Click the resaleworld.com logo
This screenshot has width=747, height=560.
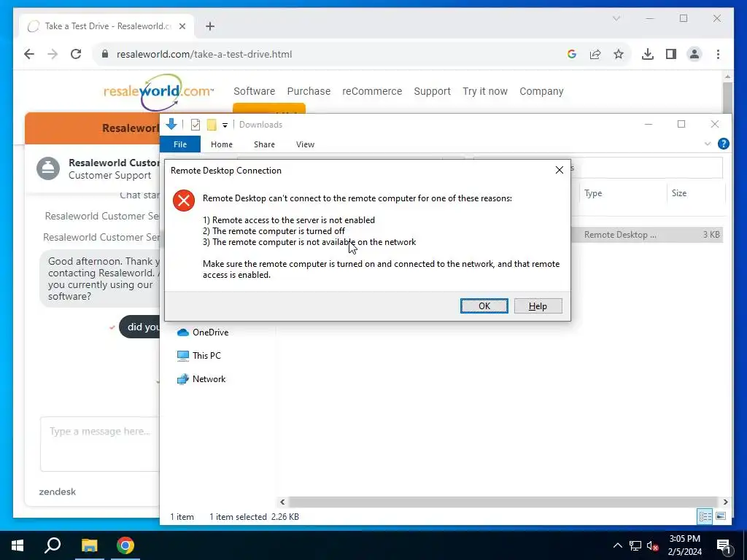158,91
